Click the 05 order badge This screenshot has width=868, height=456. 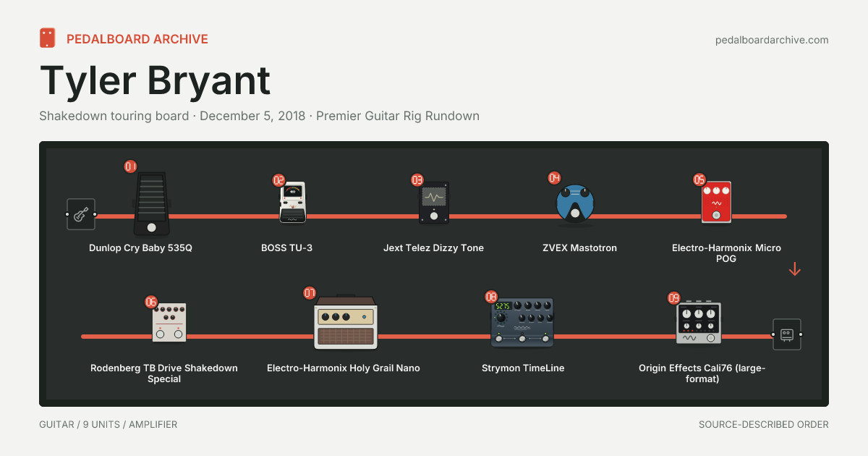[x=699, y=180]
